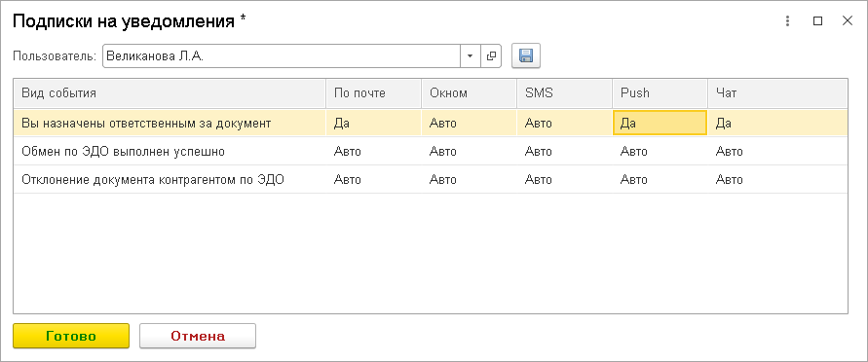Expand the Пользователь dropdown list
The height and width of the screenshot is (362, 868).
(x=470, y=55)
